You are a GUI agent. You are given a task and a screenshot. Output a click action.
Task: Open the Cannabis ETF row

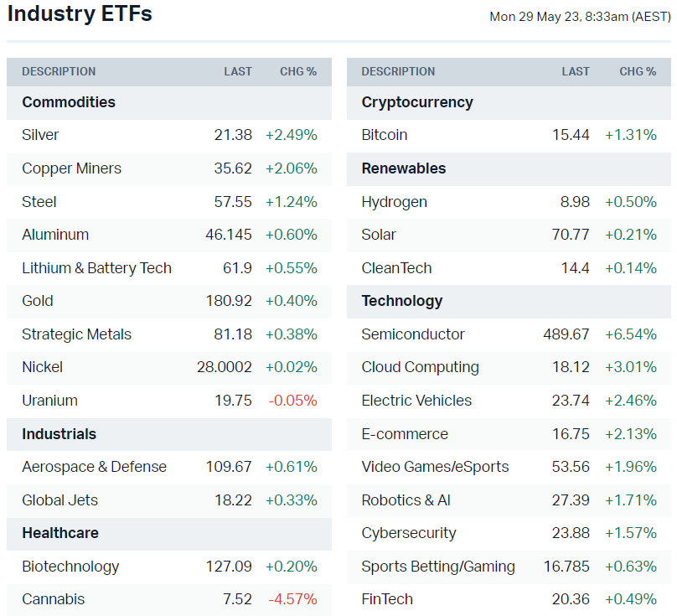(53, 599)
